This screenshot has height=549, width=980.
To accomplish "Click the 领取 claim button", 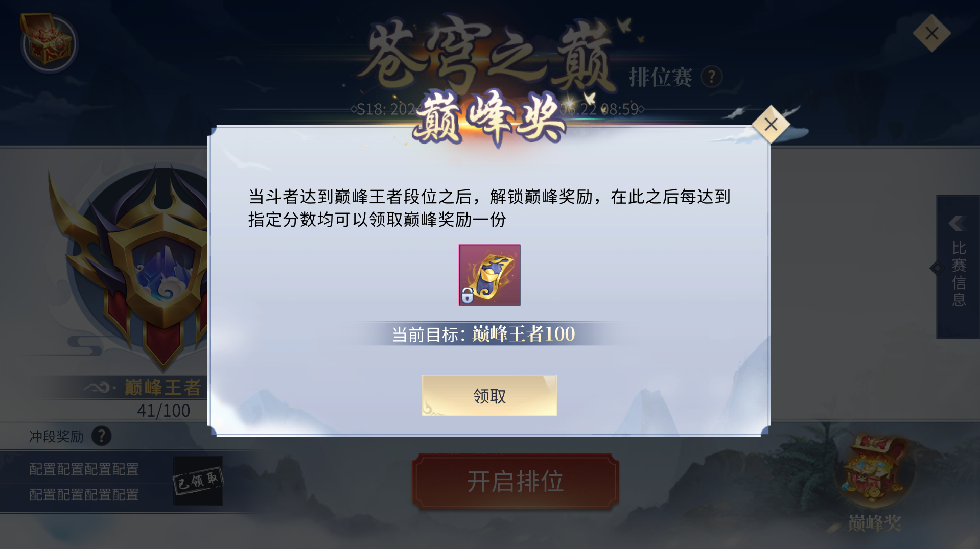I will [x=489, y=395].
